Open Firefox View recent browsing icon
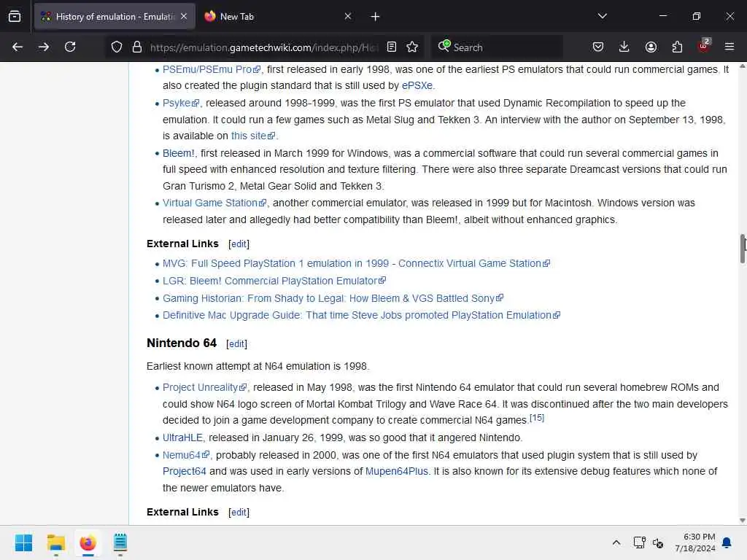Screen dimensions: 747x560 coord(15,17)
